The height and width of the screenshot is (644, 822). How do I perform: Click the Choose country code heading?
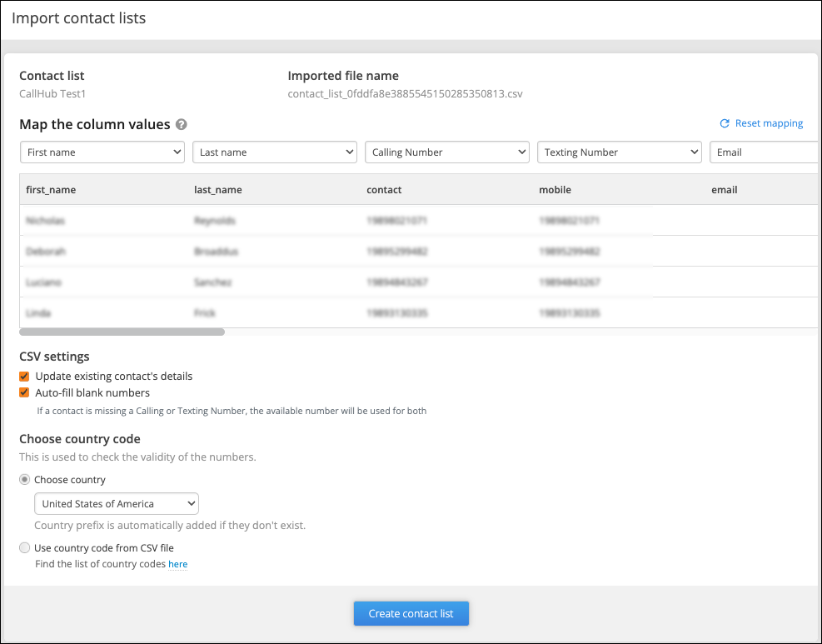click(80, 438)
